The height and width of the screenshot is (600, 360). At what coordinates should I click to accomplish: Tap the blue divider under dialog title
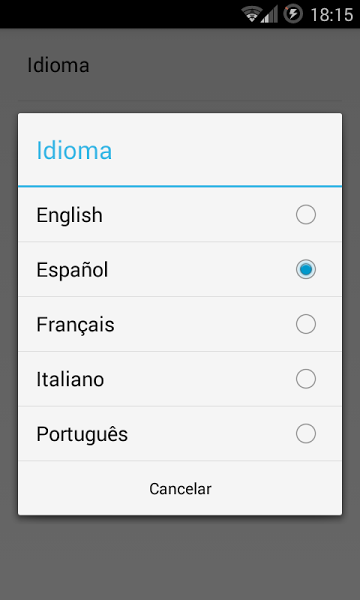click(180, 186)
